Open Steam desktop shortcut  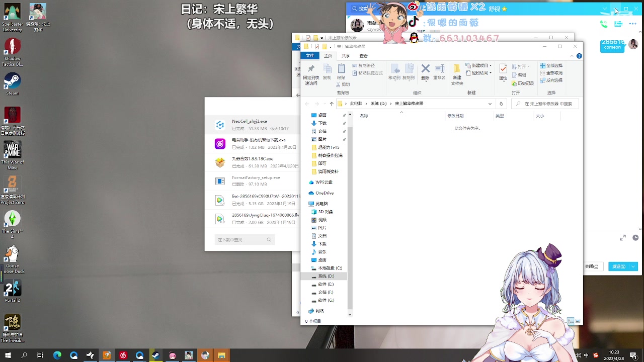12,84
